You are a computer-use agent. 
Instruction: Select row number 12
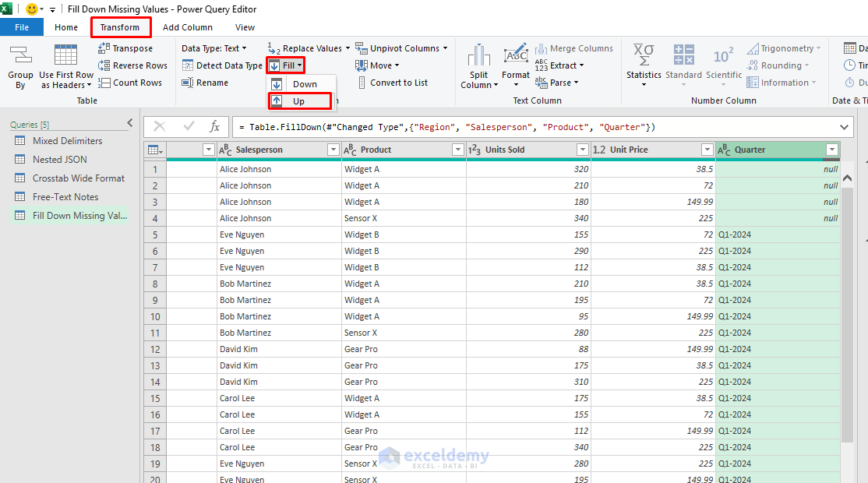[x=155, y=349]
